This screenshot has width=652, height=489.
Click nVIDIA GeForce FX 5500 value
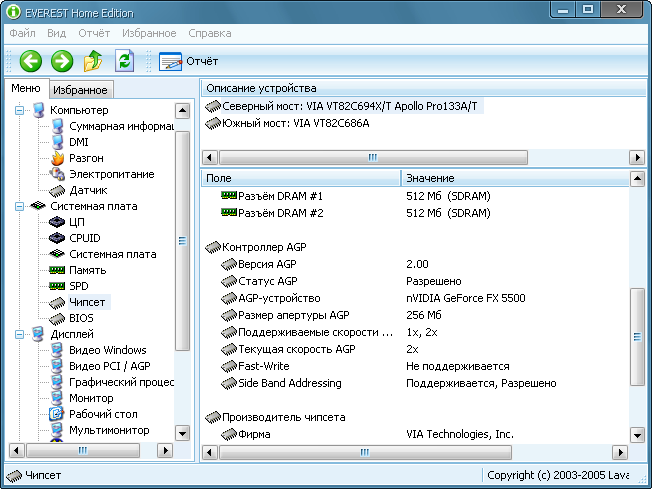click(466, 298)
